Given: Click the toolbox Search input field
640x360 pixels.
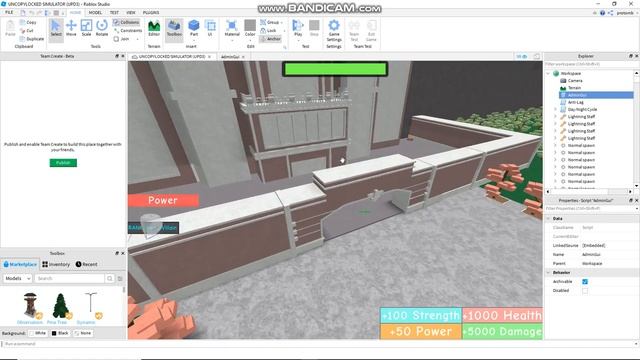Looking at the screenshot, I should [69, 278].
